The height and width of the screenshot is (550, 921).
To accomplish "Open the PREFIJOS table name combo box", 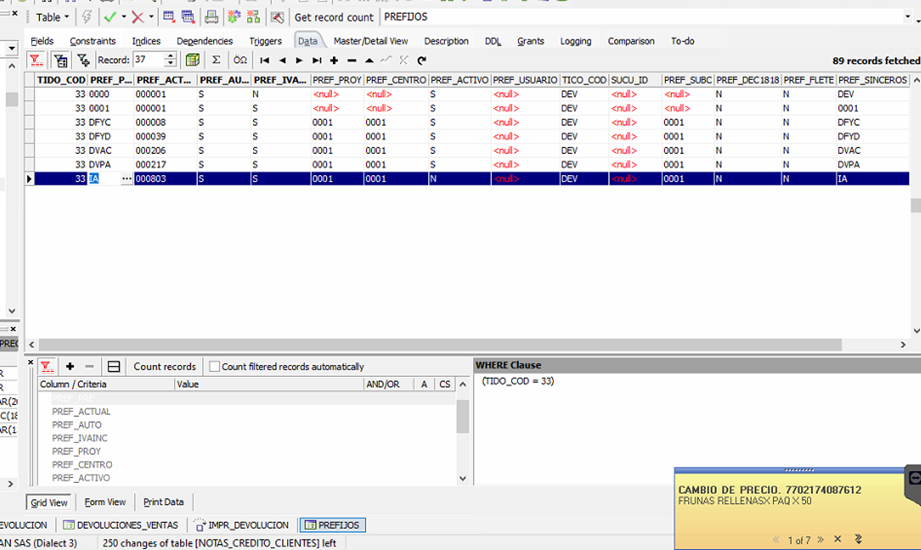I will click(647, 17).
